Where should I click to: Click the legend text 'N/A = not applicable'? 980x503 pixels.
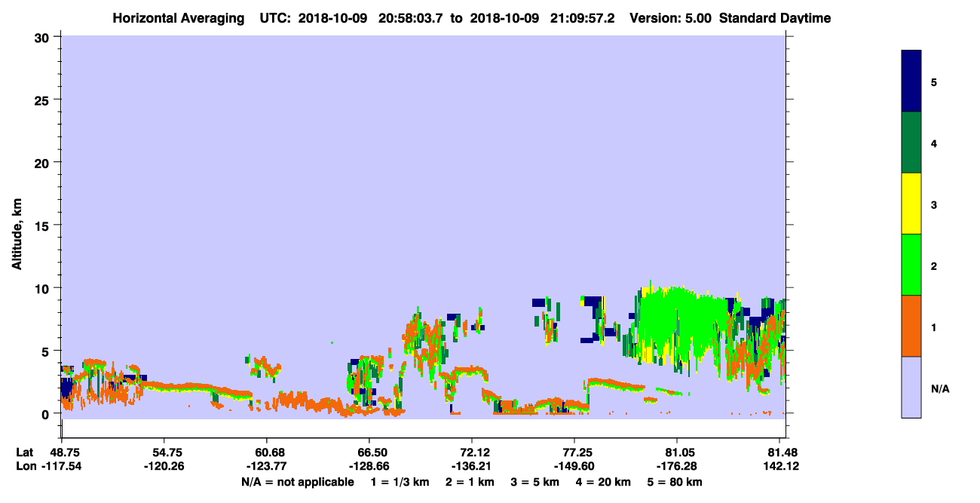(x=298, y=482)
